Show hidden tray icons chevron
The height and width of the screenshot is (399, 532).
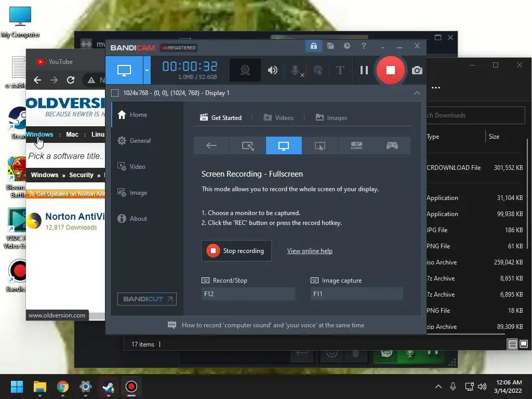coord(438,387)
